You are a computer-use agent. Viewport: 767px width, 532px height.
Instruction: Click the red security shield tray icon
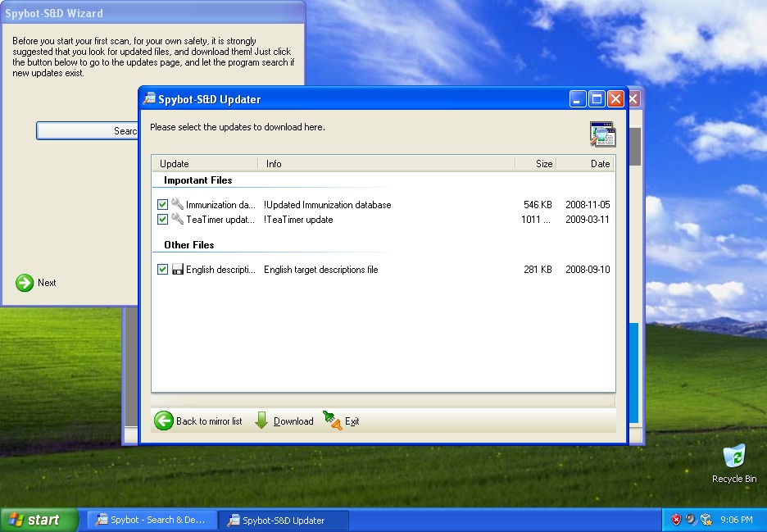(x=675, y=520)
